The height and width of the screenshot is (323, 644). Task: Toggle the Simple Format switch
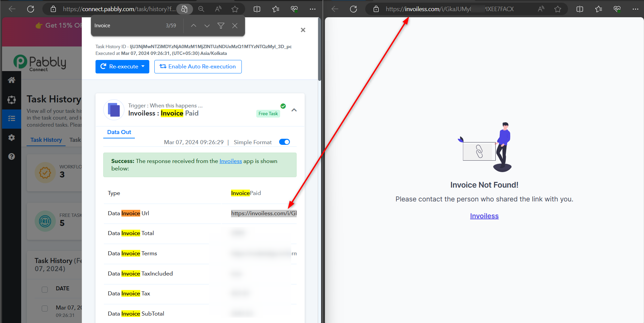click(285, 142)
